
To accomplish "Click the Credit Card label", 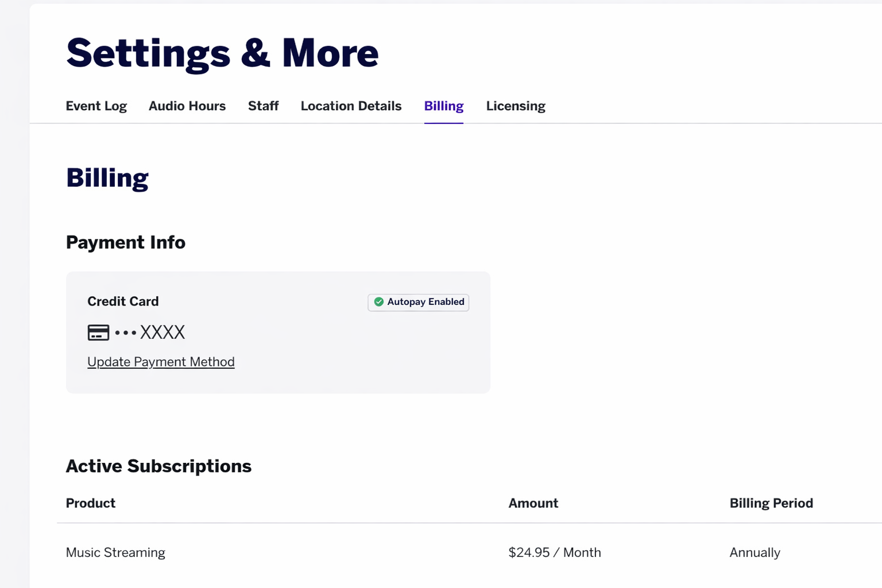I will tap(123, 301).
